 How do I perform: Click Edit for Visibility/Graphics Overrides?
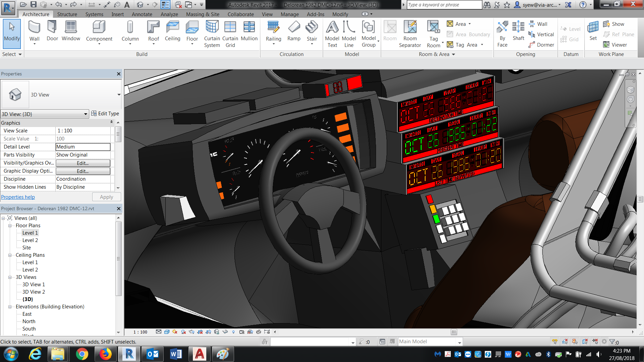pos(83,163)
